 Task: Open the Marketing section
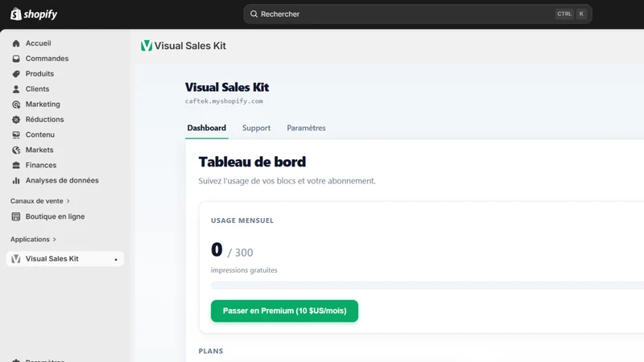tap(43, 104)
